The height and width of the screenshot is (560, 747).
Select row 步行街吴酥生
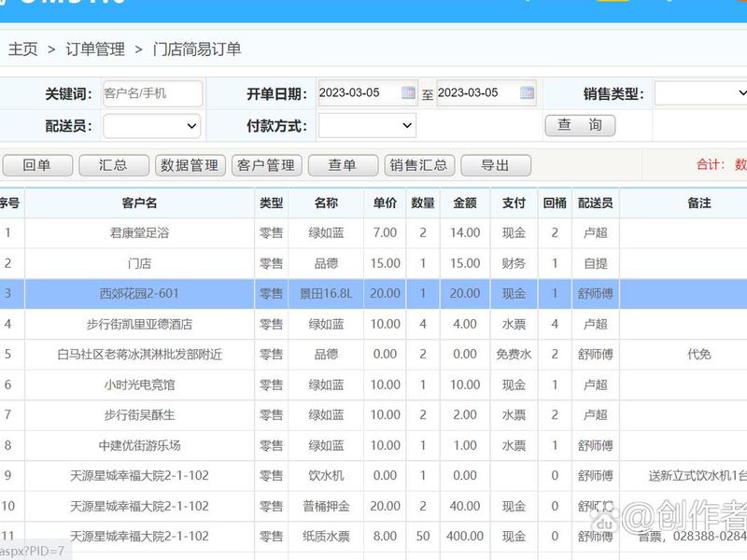click(373, 414)
